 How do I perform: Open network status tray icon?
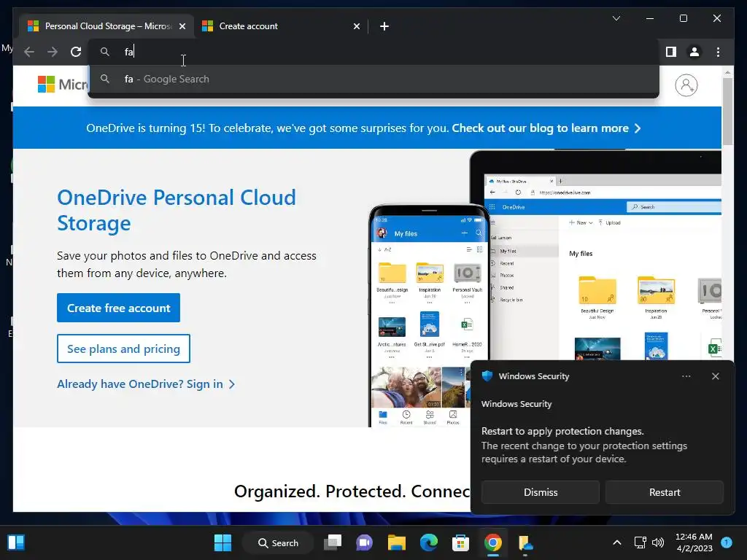(x=640, y=542)
